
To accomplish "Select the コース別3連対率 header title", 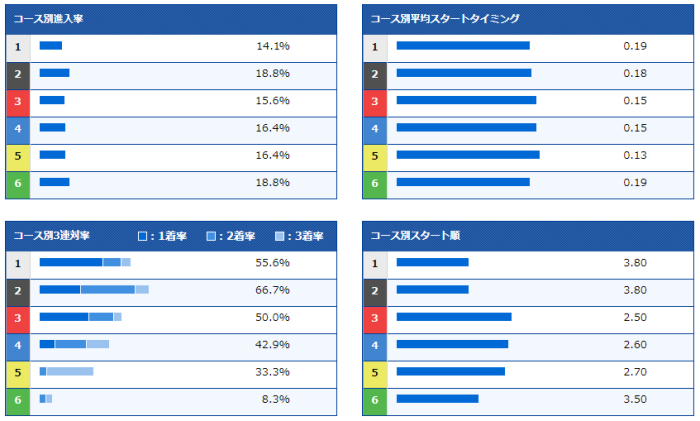I will click(x=52, y=236).
